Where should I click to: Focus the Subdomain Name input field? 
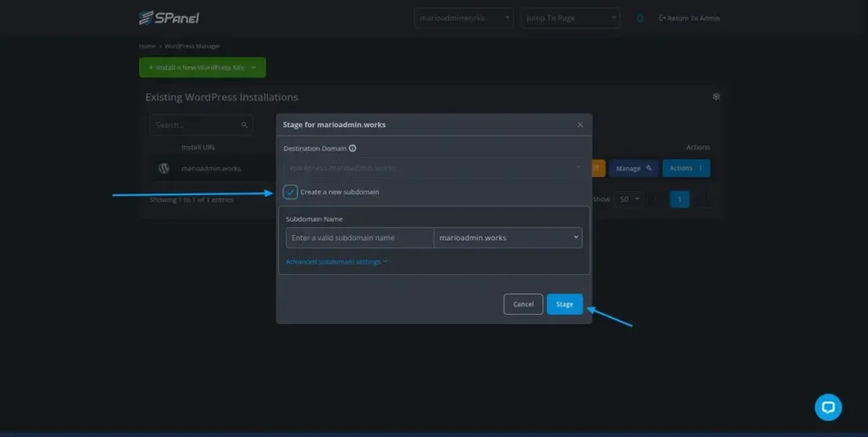(x=359, y=238)
